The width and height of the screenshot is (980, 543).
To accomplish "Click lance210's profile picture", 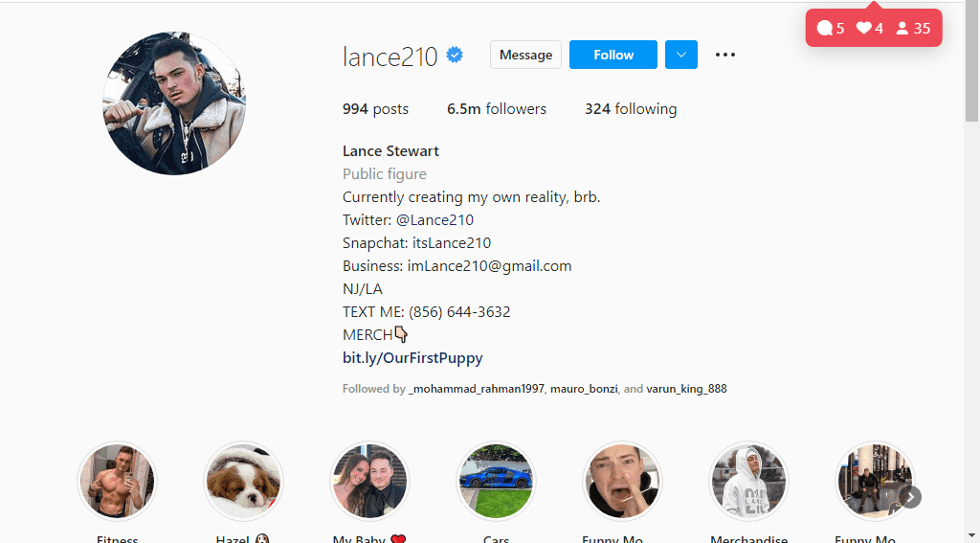I will pyautogui.click(x=174, y=103).
